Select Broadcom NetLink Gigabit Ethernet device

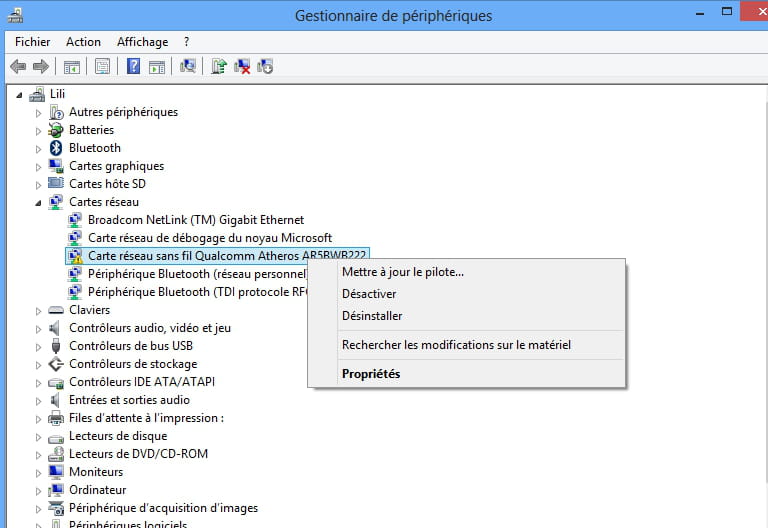[195, 220]
